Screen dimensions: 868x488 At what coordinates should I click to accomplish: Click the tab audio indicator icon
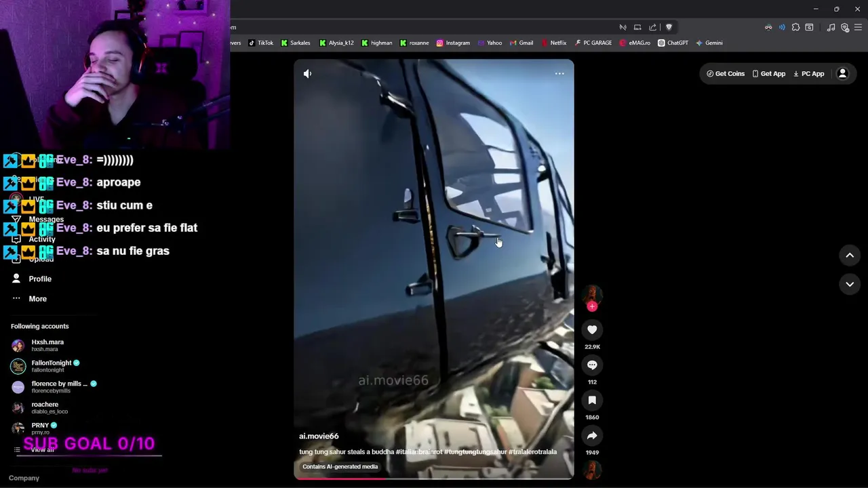click(x=782, y=27)
